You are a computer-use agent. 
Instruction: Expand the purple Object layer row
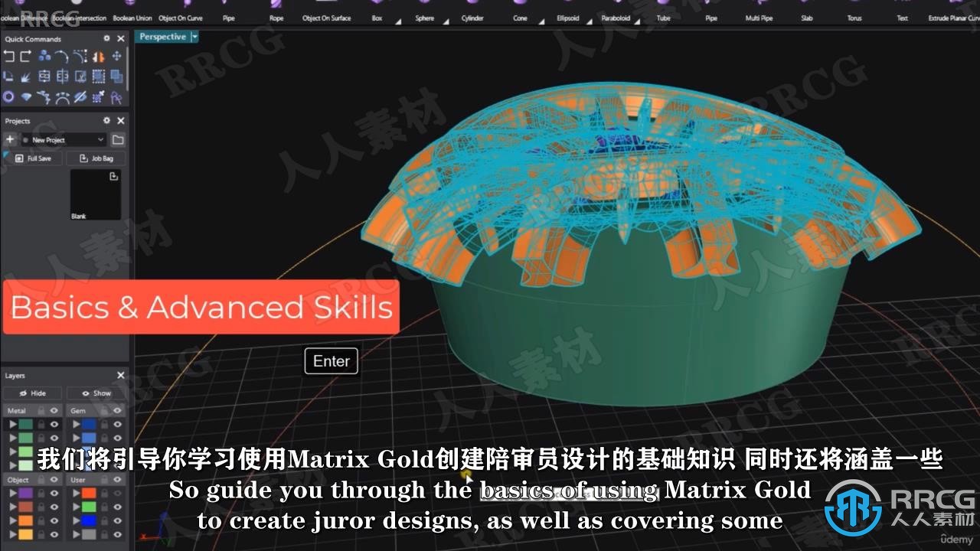12,493
